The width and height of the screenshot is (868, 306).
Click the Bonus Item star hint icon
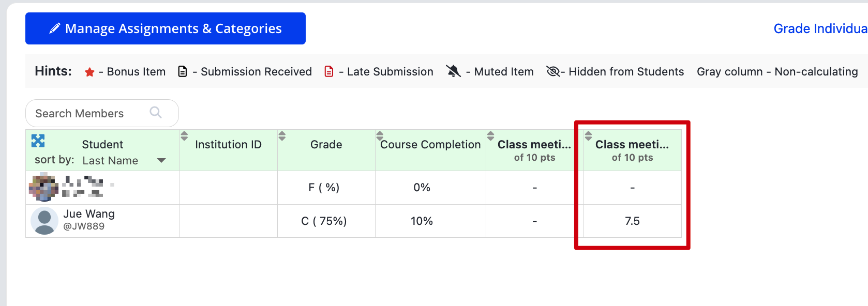coord(89,72)
